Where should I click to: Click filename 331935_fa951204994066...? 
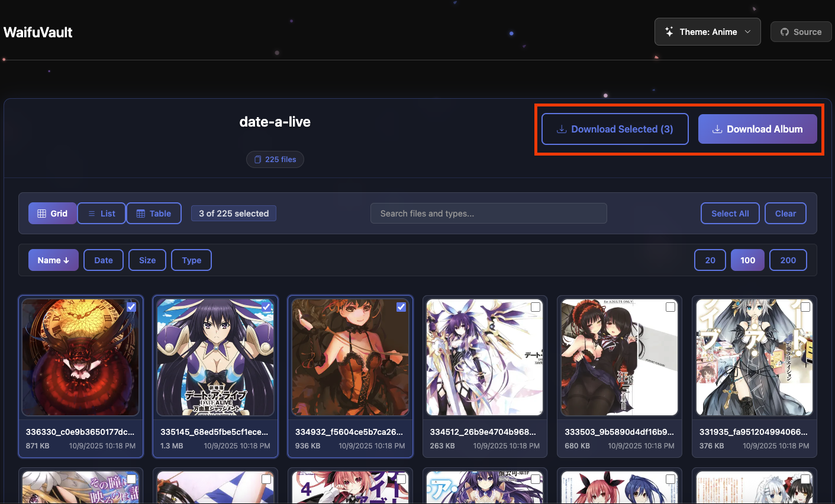click(753, 432)
